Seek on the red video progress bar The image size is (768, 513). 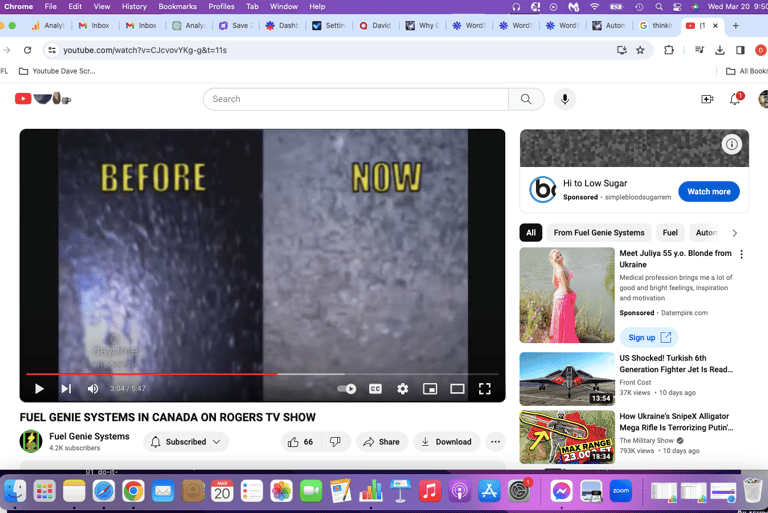(262, 374)
